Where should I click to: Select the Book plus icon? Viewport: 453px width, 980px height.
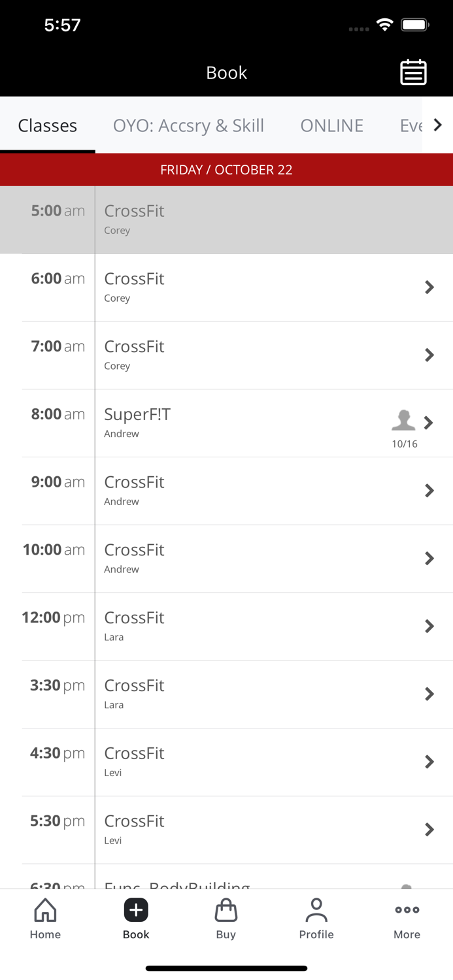pyautogui.click(x=135, y=909)
